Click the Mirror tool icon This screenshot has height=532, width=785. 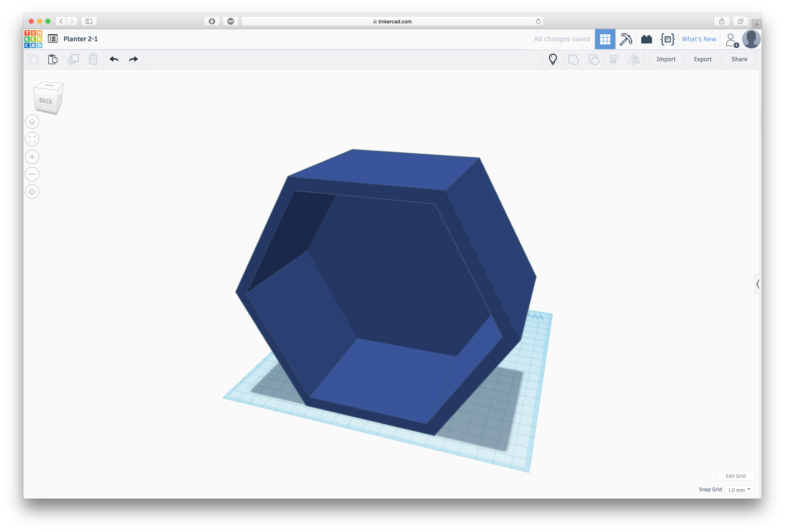click(x=634, y=59)
